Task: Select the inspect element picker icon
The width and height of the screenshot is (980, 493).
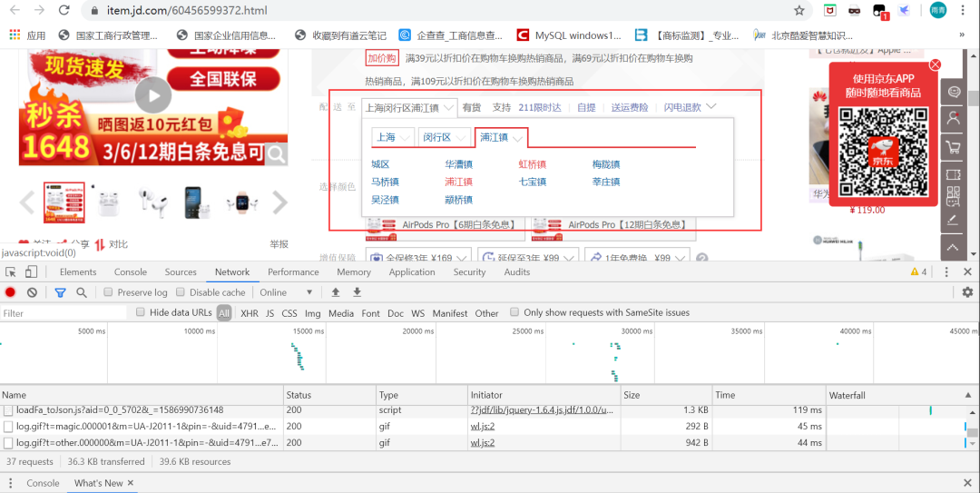Action: pyautogui.click(x=11, y=271)
